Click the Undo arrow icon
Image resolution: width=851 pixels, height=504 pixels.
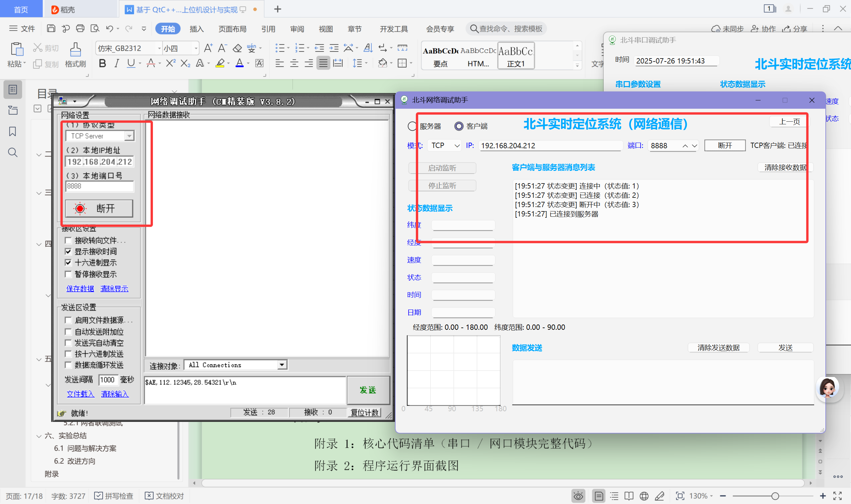coord(109,29)
